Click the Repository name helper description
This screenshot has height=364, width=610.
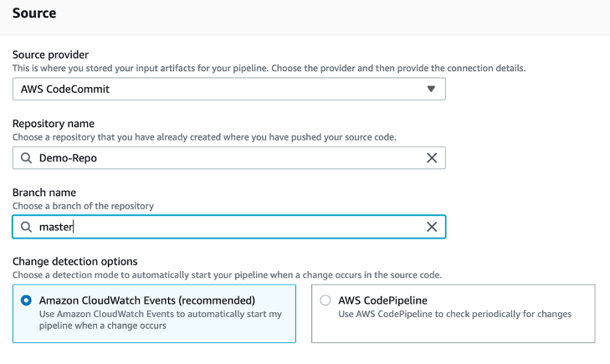[204, 136]
